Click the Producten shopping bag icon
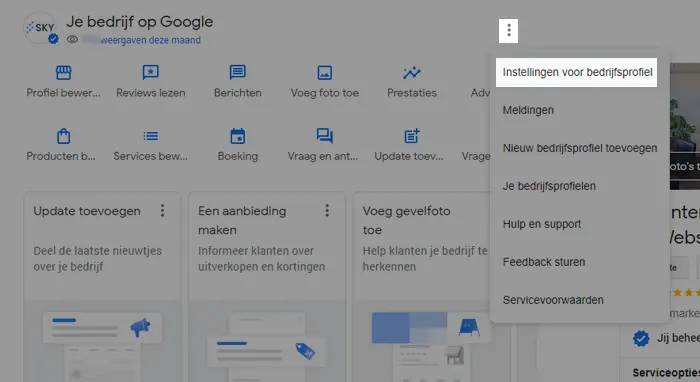 (63, 136)
